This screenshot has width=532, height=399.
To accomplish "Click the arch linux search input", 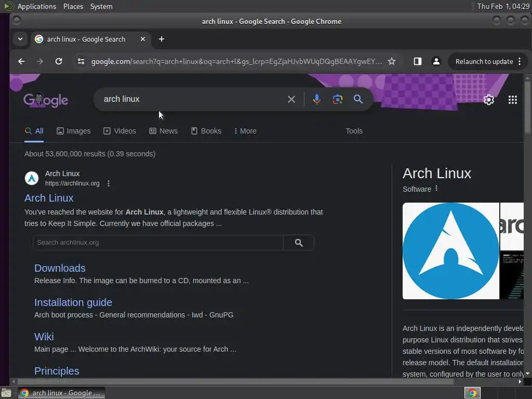I will point(192,99).
